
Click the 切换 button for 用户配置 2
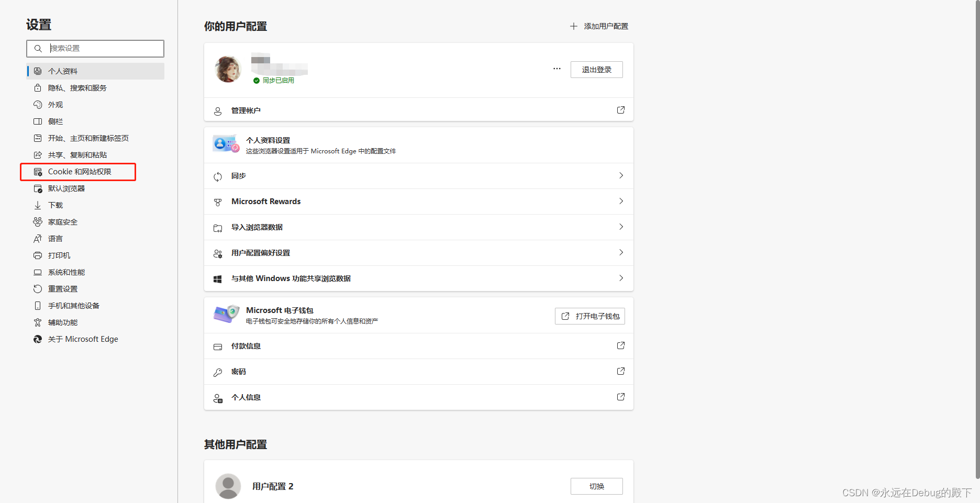596,486
